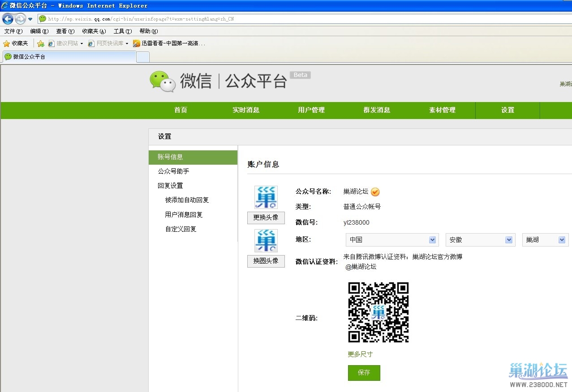The image size is (572, 392).
Task: Switch to 用户管理 navigation tab
Action: coord(311,110)
